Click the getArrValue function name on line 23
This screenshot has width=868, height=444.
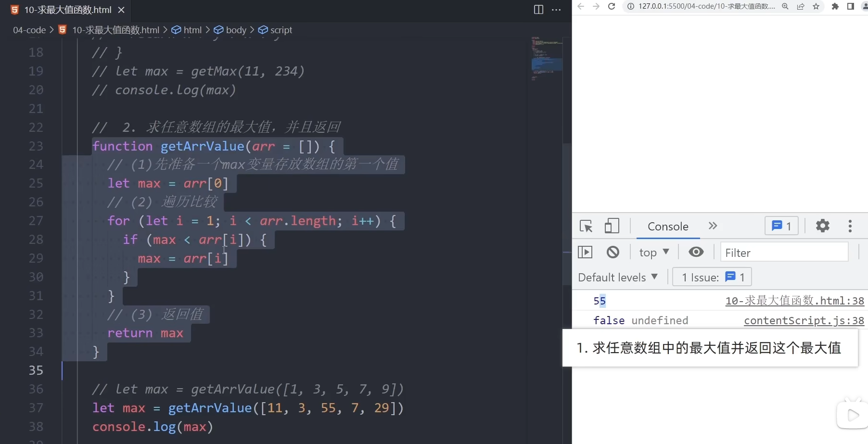(x=202, y=146)
